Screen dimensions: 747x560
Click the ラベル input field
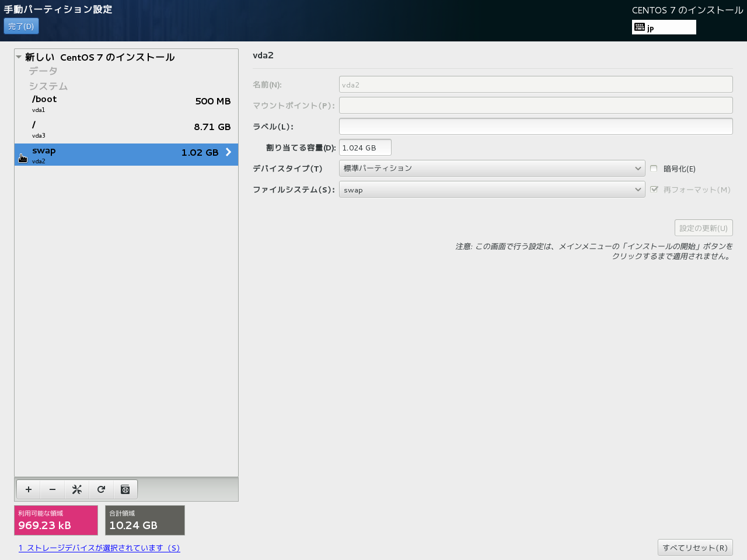(535, 127)
